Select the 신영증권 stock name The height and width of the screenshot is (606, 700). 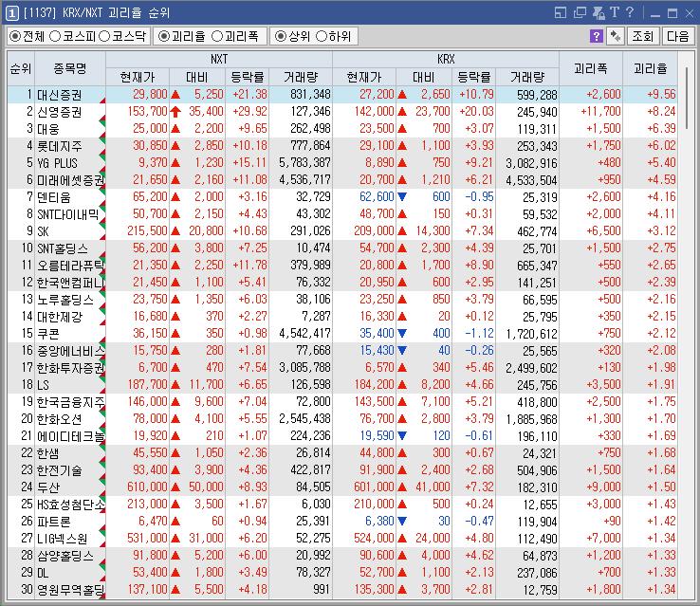click(60, 112)
